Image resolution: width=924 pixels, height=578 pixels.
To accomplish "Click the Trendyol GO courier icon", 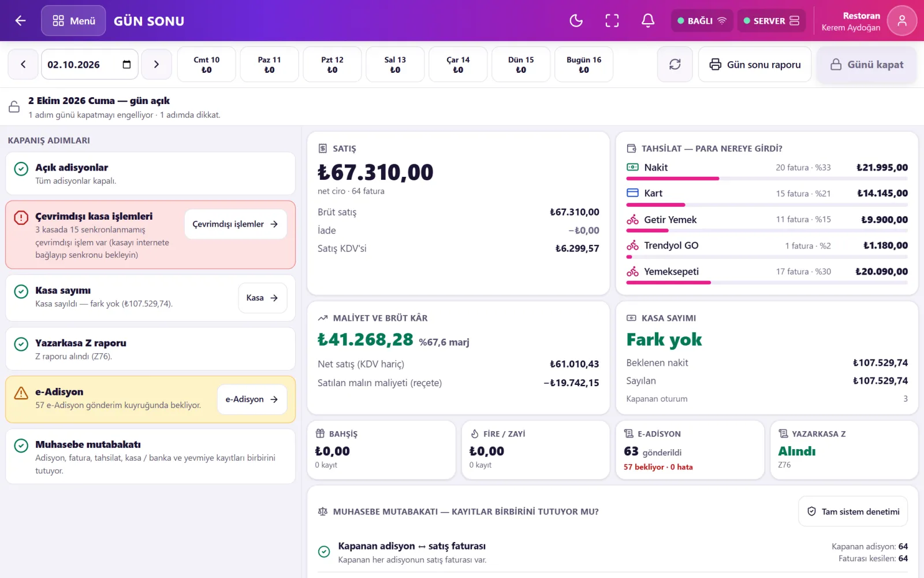I will coord(632,246).
